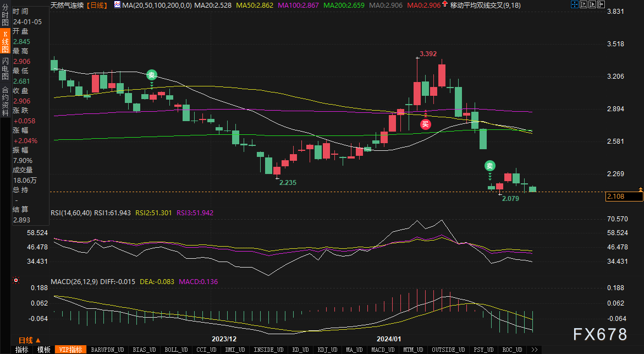The image size is (644, 354).
Task: Open the 日线 period dropdown
Action: [29, 340]
